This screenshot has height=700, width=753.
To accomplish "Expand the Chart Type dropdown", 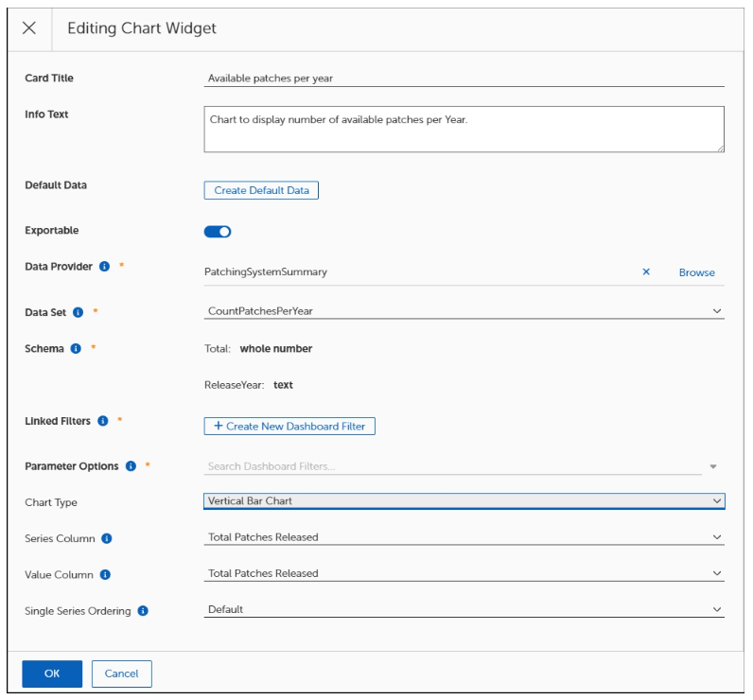I will coord(464,501).
